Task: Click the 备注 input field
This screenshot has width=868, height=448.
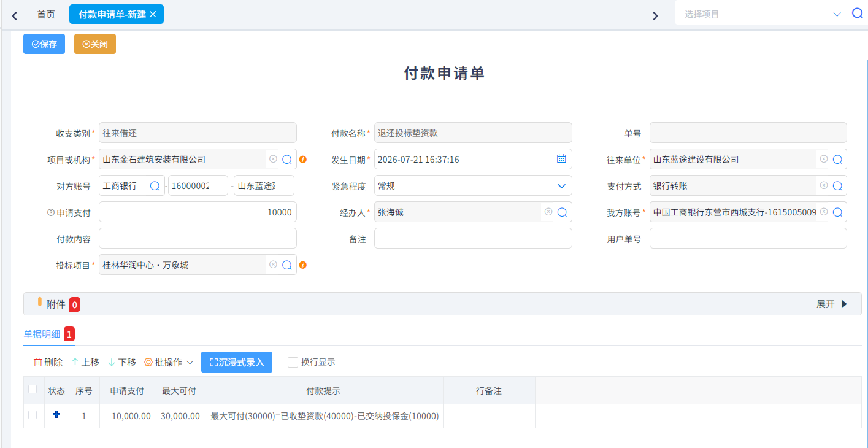Action: 473,238
